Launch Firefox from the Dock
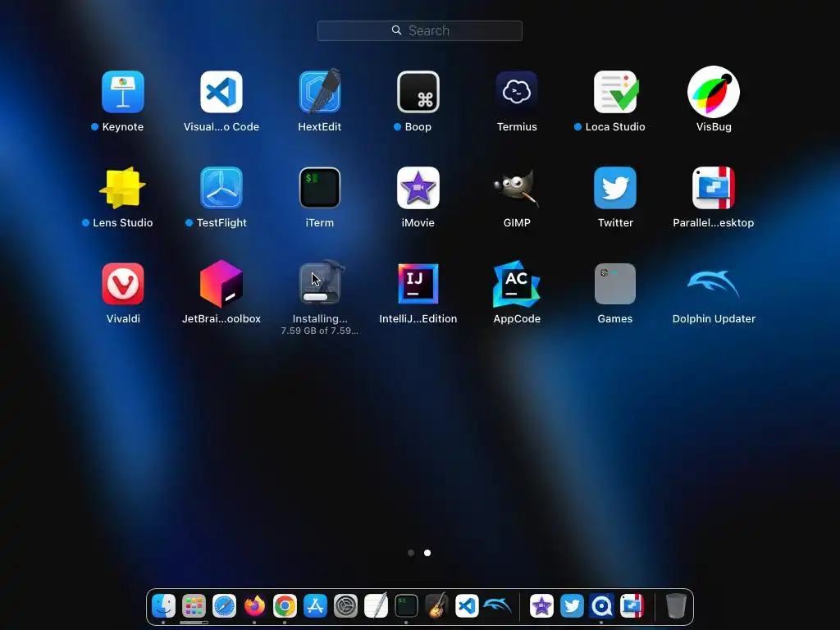 coord(254,606)
